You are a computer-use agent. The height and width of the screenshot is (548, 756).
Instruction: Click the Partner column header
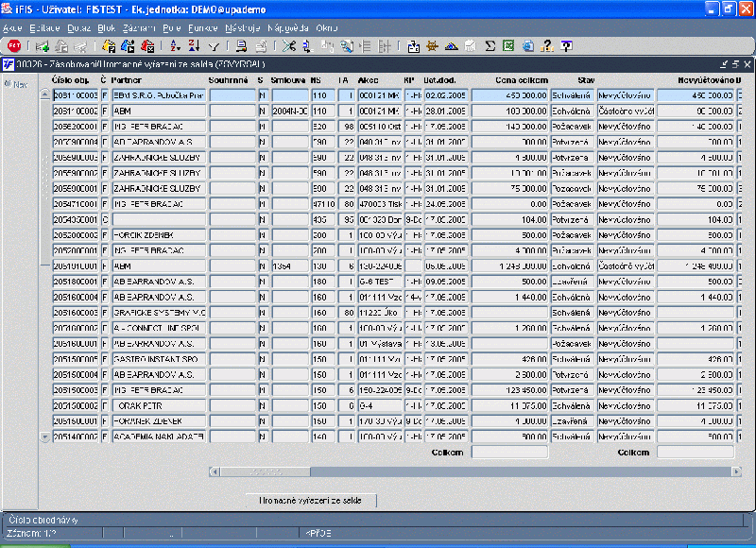[x=127, y=80]
